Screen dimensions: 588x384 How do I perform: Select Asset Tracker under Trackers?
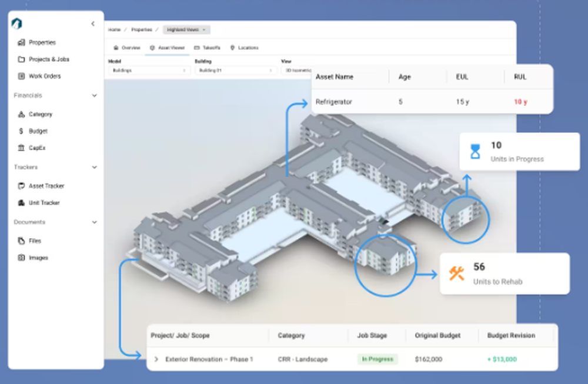tap(46, 186)
